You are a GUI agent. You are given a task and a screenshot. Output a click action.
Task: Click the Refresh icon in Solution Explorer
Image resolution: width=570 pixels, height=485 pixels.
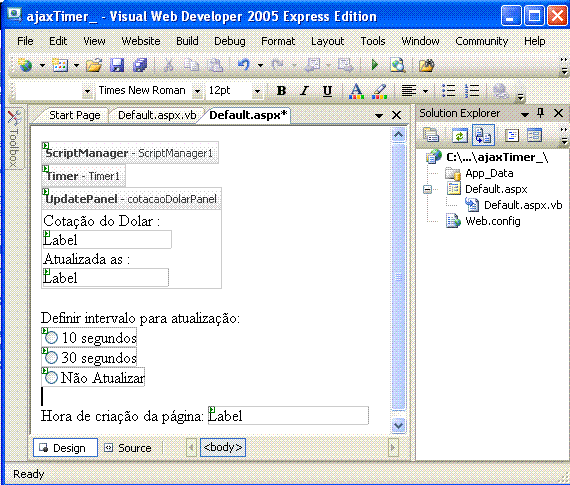point(459,136)
